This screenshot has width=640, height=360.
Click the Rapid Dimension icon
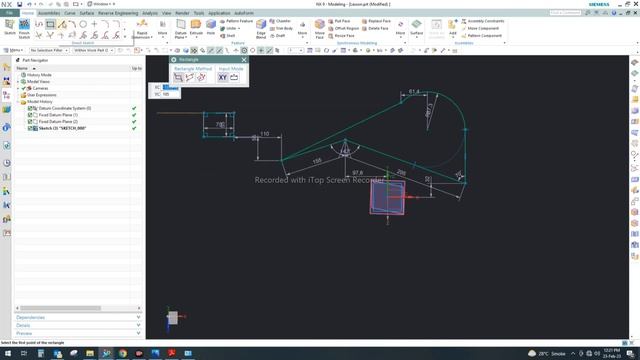(142, 24)
